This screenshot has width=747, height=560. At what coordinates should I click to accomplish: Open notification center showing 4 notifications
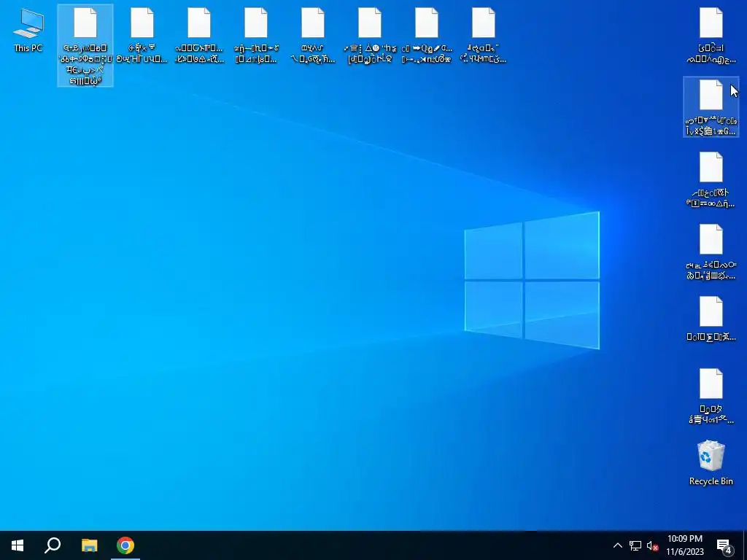click(724, 545)
